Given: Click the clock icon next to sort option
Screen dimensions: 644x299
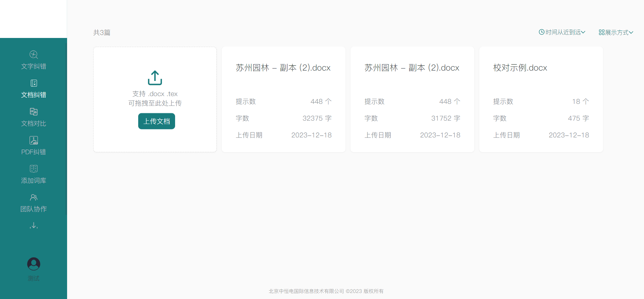Looking at the screenshot, I should point(541,32).
